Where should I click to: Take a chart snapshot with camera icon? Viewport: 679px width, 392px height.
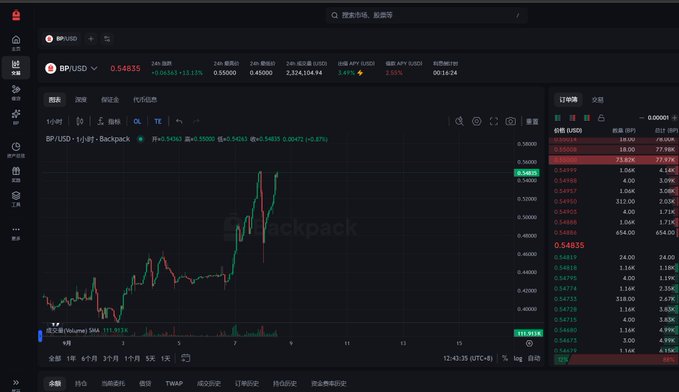[x=511, y=121]
